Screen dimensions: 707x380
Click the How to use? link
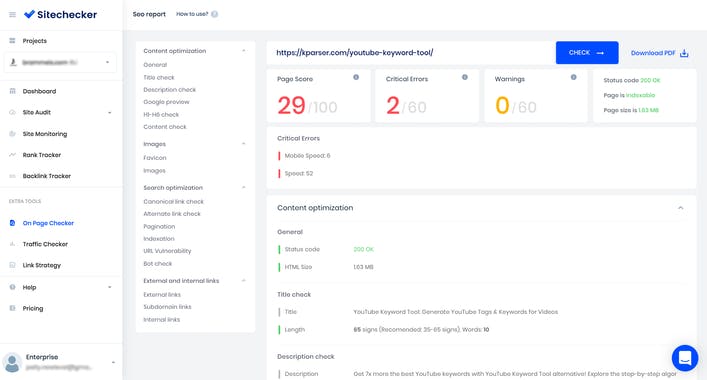click(x=192, y=14)
